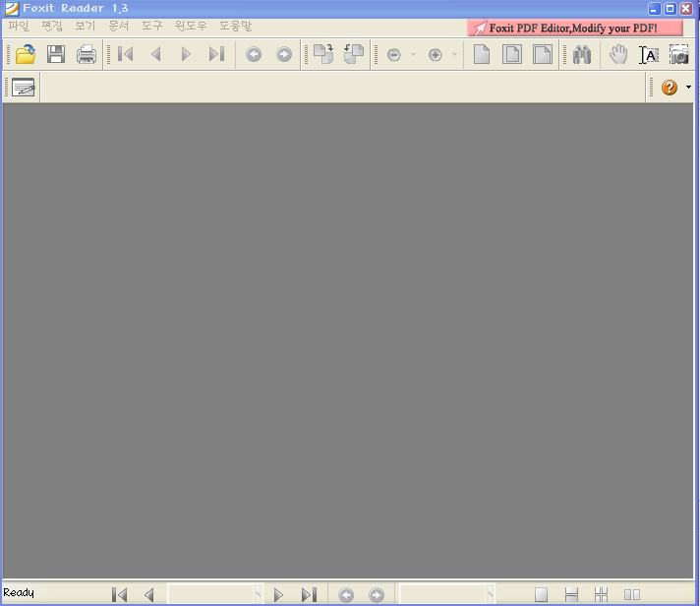Select continuous facing layout icon

click(x=602, y=594)
